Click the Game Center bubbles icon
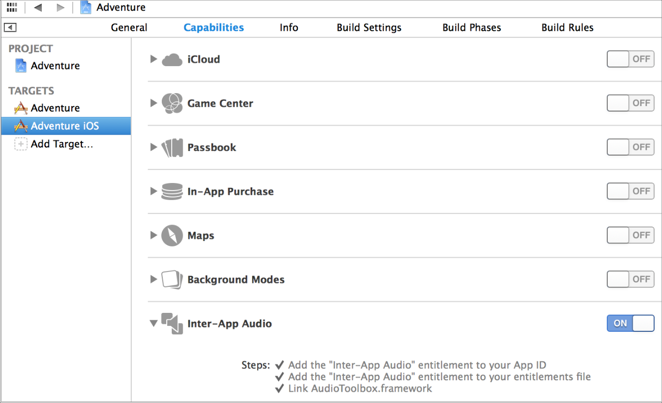This screenshot has height=403, width=662. 172,103
